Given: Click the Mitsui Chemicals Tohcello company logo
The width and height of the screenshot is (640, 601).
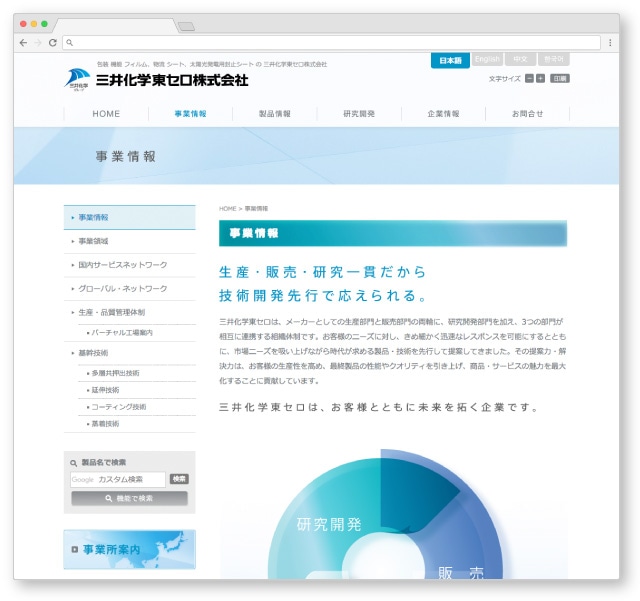Looking at the screenshot, I should click(156, 79).
